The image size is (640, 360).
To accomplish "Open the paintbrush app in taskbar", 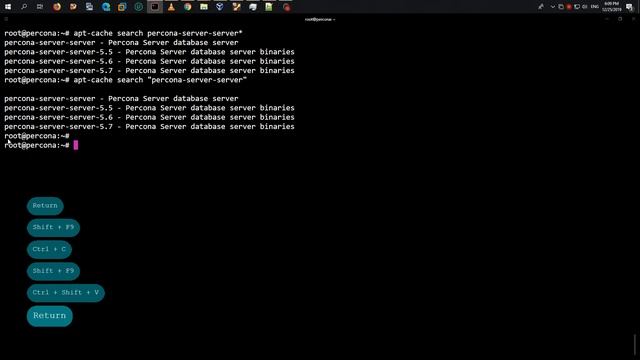I will (236, 7).
